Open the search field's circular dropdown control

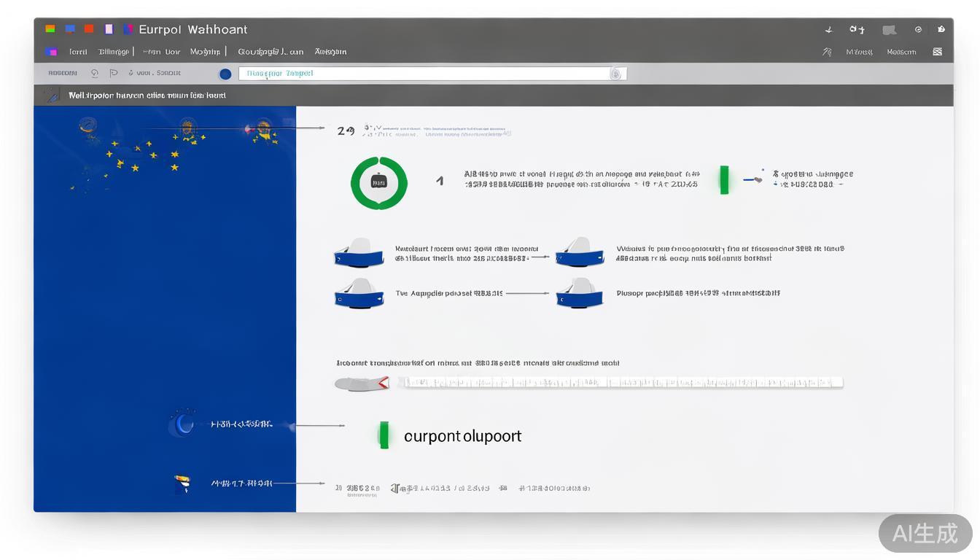tap(615, 73)
